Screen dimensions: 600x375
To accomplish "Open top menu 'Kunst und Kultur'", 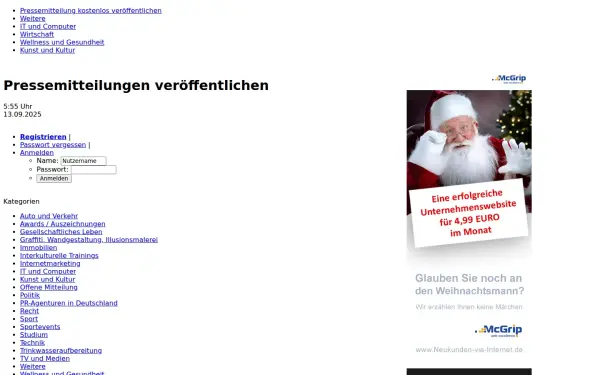I will pyautogui.click(x=47, y=50).
